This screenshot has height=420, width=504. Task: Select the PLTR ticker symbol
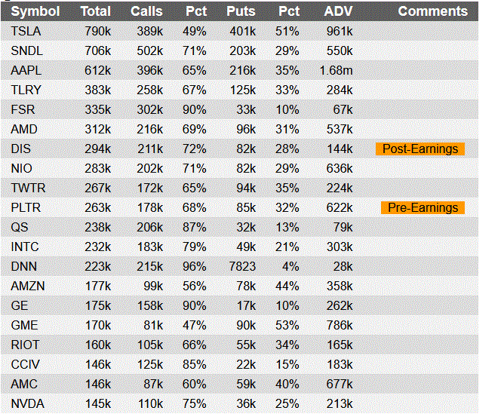click(26, 207)
